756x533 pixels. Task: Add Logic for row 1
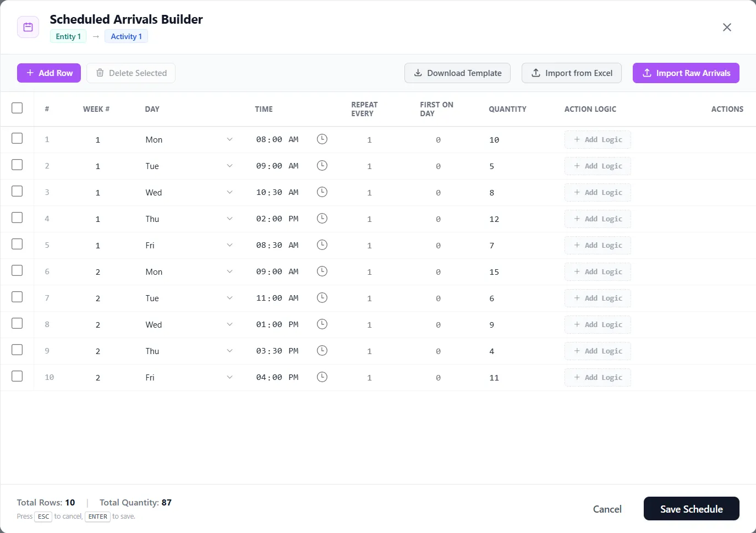[598, 140]
